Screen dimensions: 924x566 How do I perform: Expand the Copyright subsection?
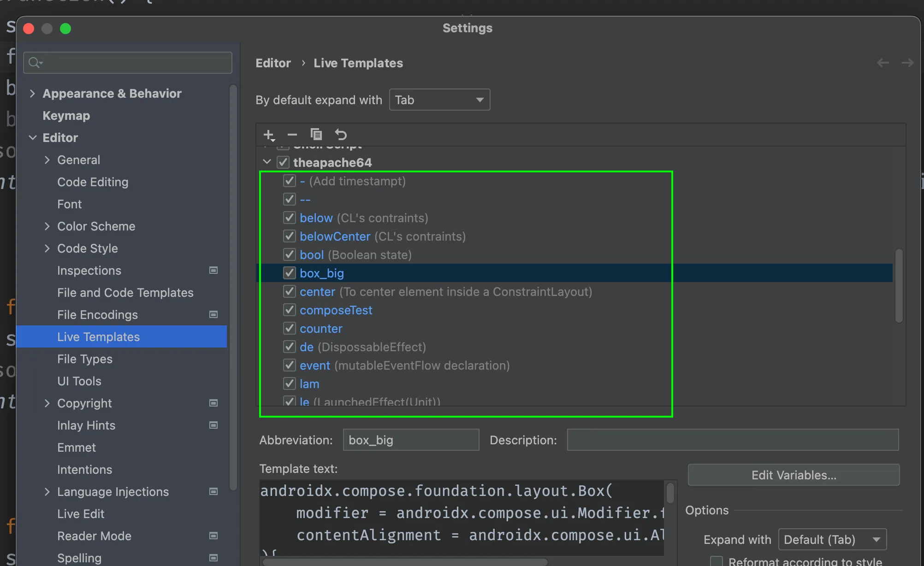47,403
